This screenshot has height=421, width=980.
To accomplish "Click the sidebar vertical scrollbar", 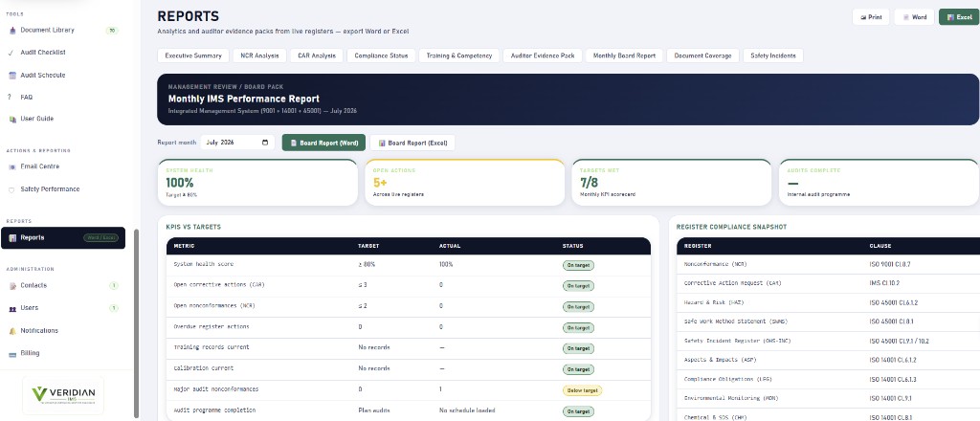I will pos(136,323).
